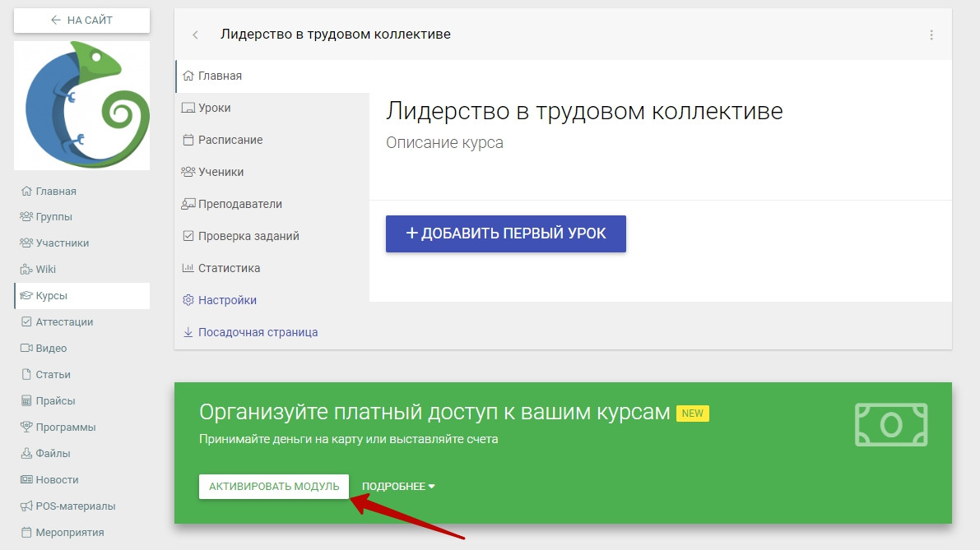Image resolution: width=980 pixels, height=550 pixels.
Task: Open Проверка заданий tab
Action: click(x=248, y=236)
